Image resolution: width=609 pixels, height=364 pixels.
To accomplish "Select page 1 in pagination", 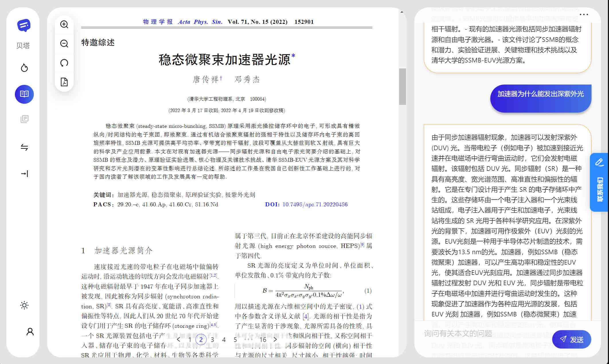I will pos(190,340).
